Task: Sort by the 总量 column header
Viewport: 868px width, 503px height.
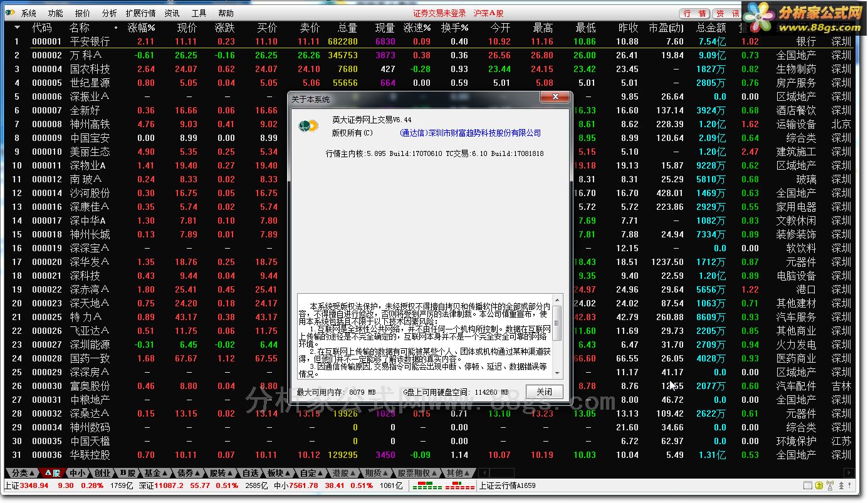Action: 347,28
